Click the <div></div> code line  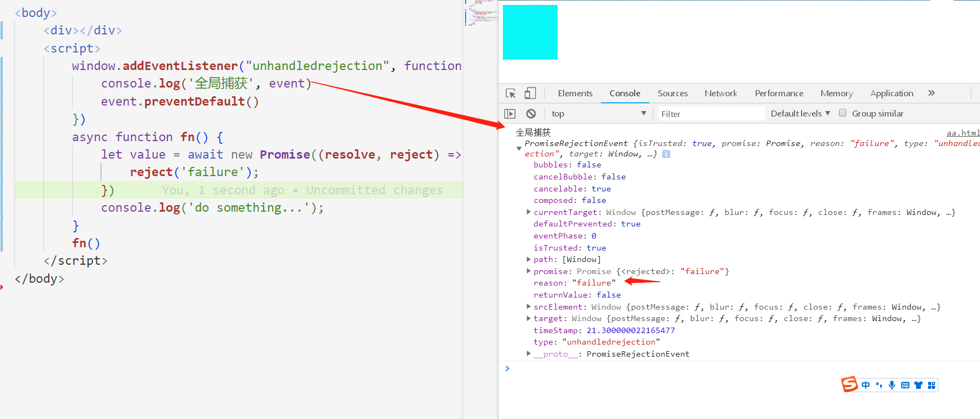(x=83, y=30)
